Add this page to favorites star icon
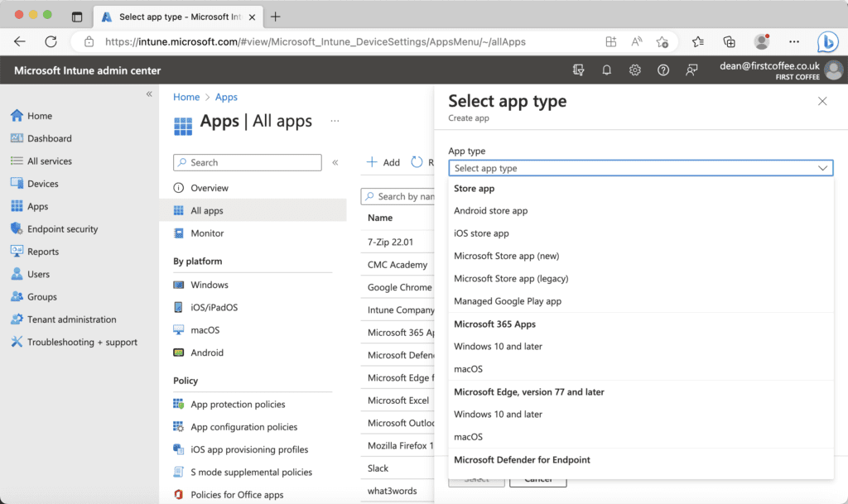 (662, 41)
